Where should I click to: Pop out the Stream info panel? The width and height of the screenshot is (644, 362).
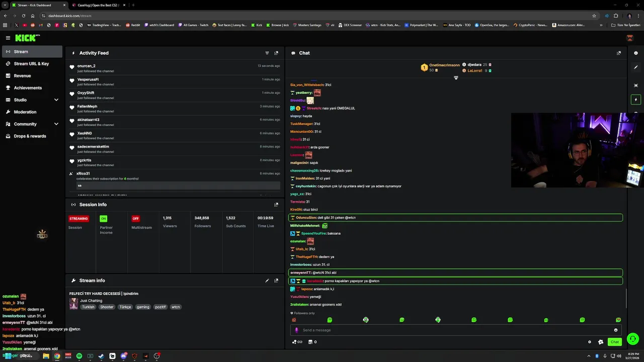click(x=276, y=281)
